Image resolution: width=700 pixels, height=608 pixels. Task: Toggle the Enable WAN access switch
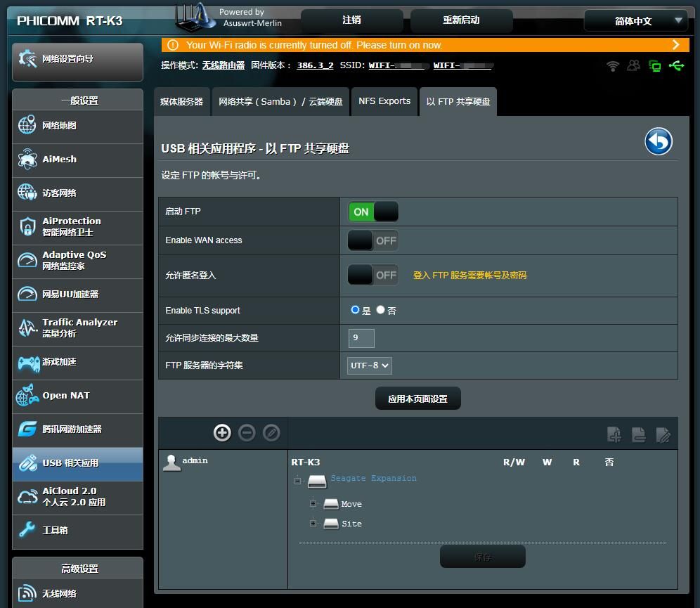tap(373, 240)
